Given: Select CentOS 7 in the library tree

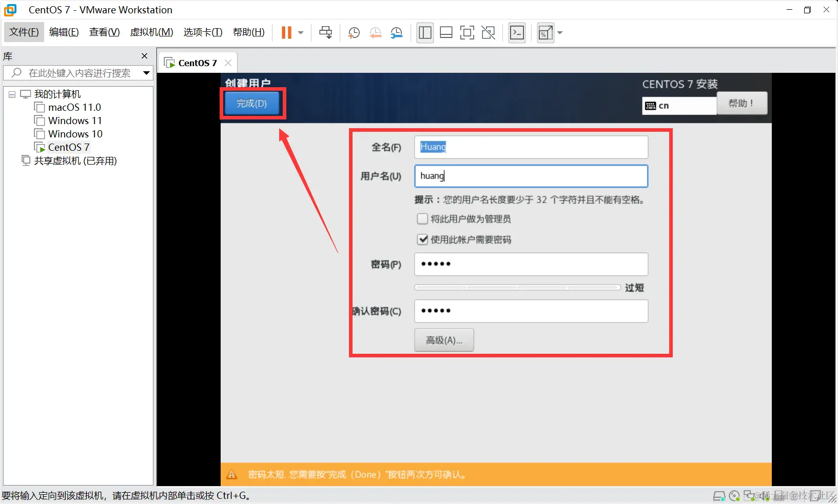Looking at the screenshot, I should point(69,147).
